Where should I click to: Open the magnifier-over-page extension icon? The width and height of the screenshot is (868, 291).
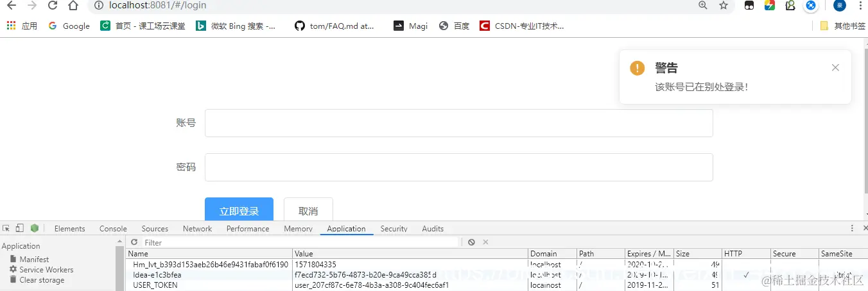(x=790, y=6)
